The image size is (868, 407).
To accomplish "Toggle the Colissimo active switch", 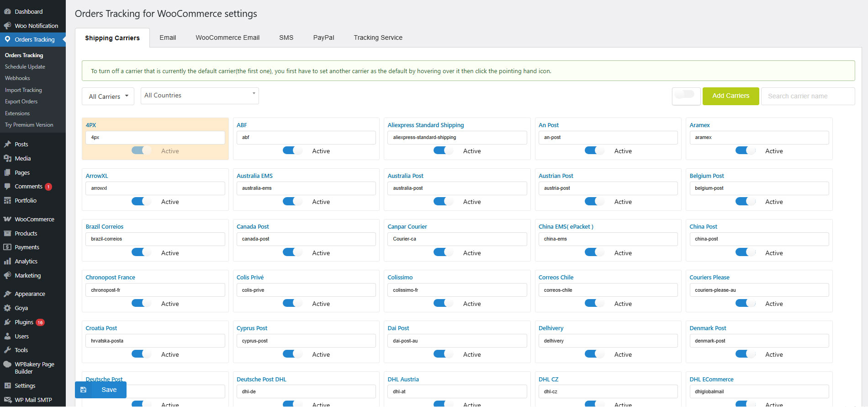I will [443, 303].
